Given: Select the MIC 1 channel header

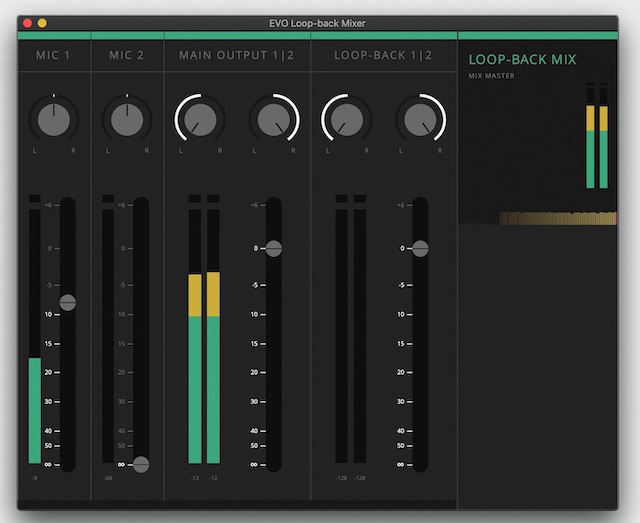Looking at the screenshot, I should [54, 55].
